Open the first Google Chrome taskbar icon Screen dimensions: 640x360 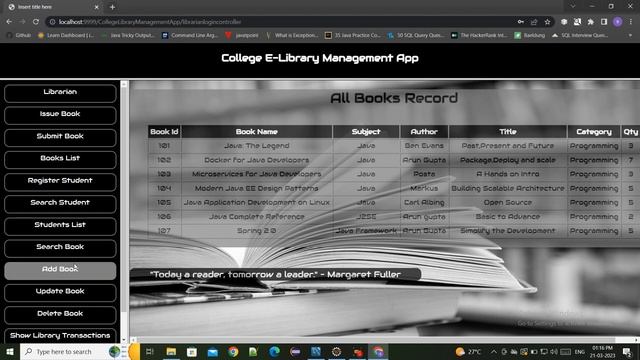[x=233, y=351]
